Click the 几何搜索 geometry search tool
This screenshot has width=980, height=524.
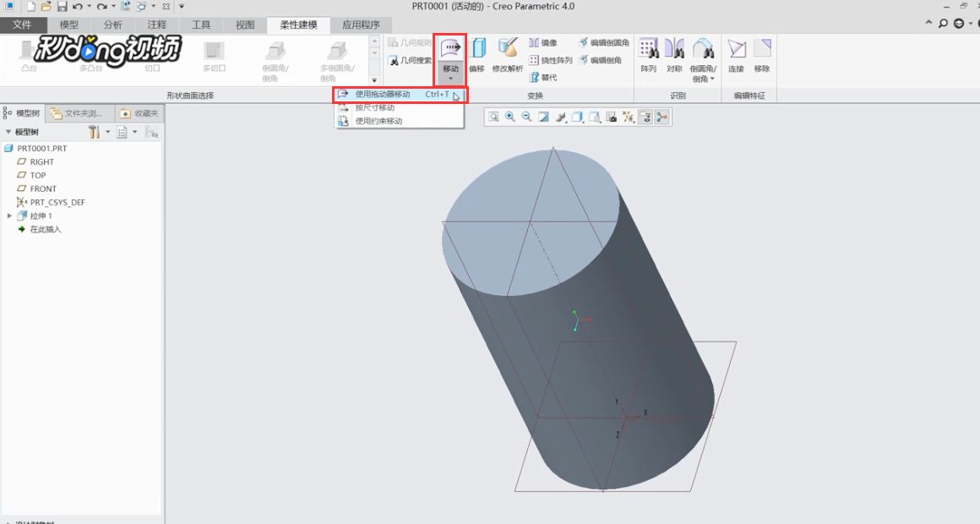[x=410, y=61]
